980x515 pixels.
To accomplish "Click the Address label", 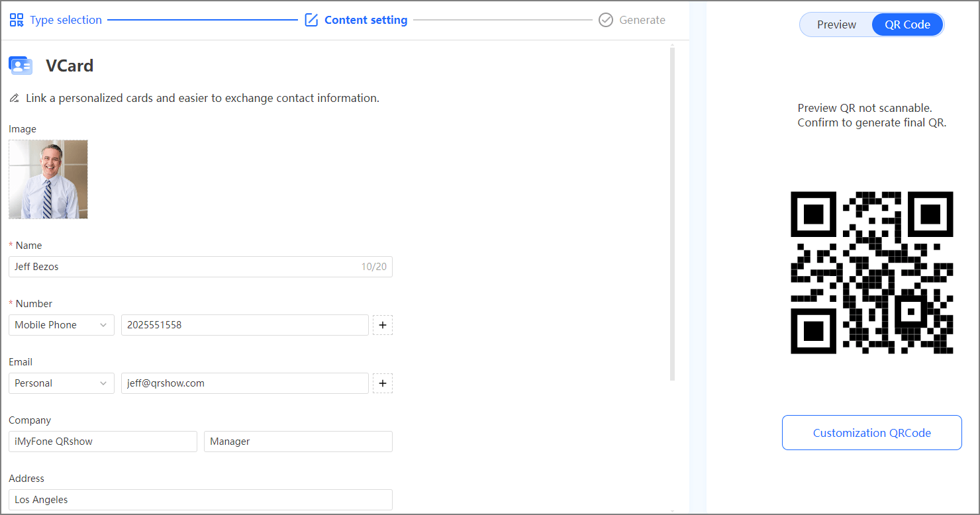I will point(26,479).
